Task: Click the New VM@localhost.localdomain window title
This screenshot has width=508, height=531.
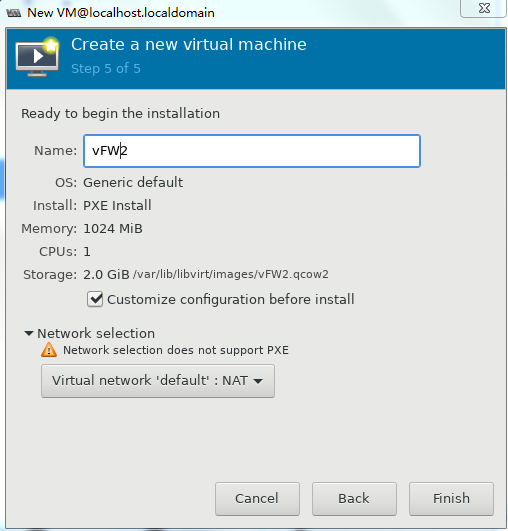Action: tap(121, 13)
